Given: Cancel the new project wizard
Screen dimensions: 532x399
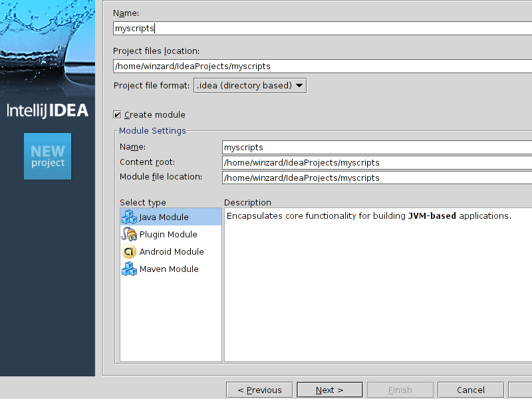Looking at the screenshot, I should 470,390.
